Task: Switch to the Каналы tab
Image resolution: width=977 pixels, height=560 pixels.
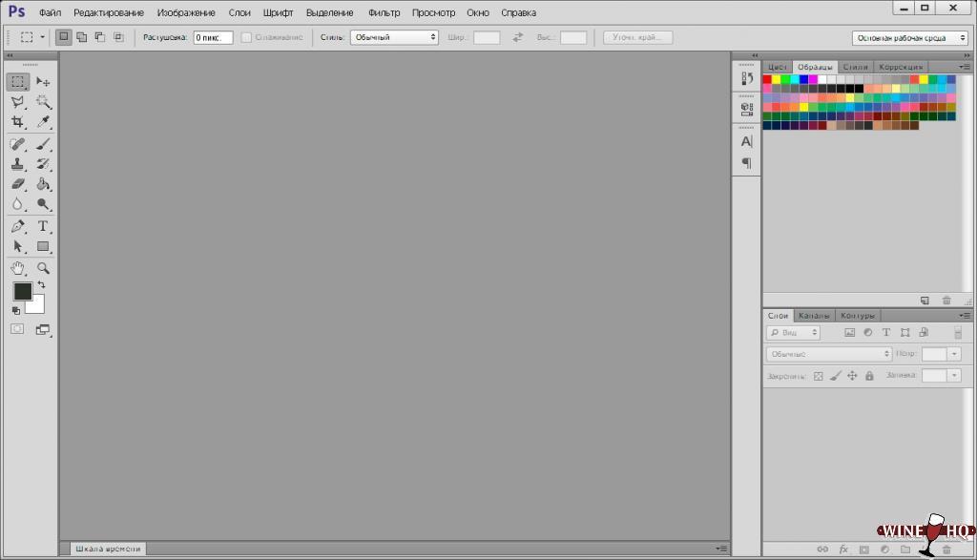Action: (x=814, y=314)
